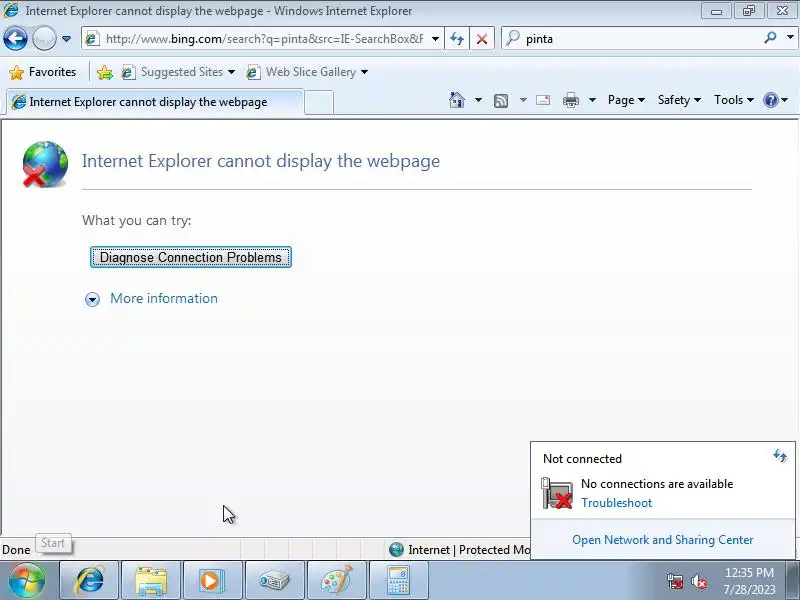The image size is (800, 600).
Task: Open Web Slice Gallery on the favorites bar
Action: point(307,72)
